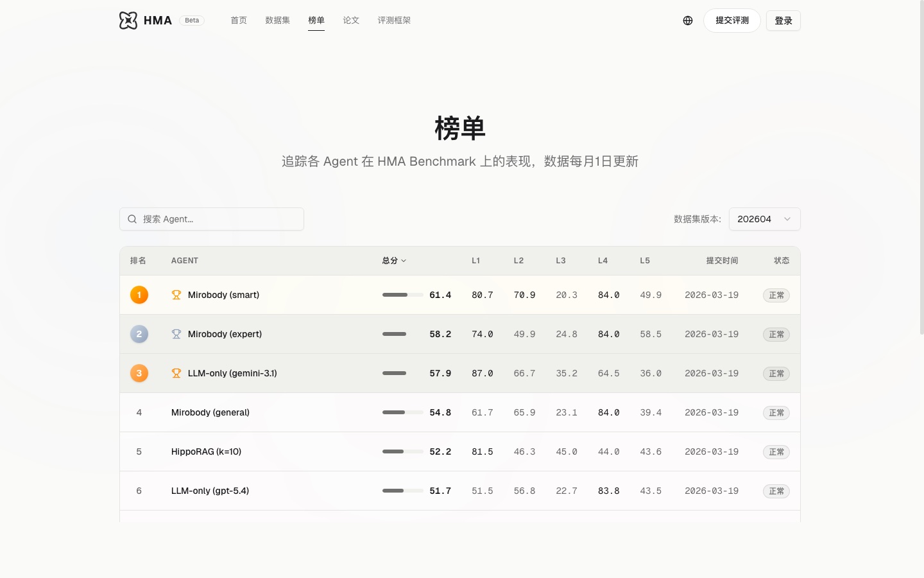Click the total score 61.4
This screenshot has width=924, height=578.
click(x=440, y=295)
